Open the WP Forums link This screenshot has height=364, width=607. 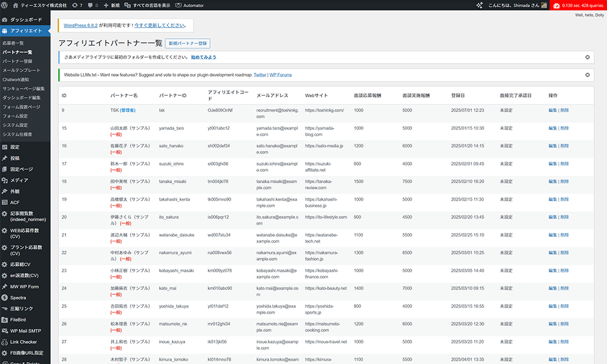280,75
